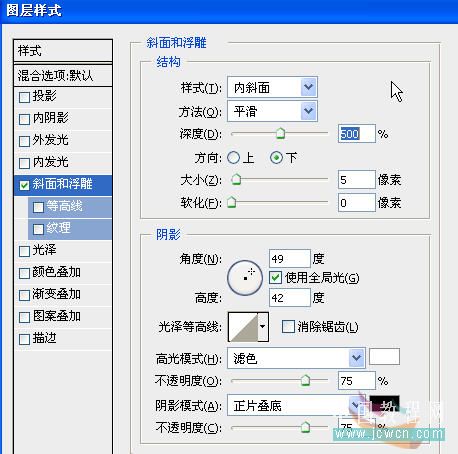458x454 pixels.
Task: Click the 角度 angle degree field
Action: coord(290,259)
